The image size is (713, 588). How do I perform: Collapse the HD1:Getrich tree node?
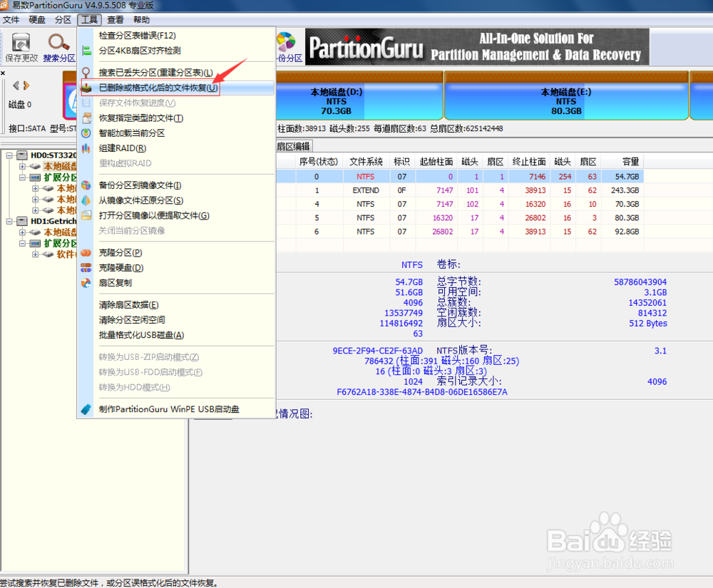pos(9,221)
